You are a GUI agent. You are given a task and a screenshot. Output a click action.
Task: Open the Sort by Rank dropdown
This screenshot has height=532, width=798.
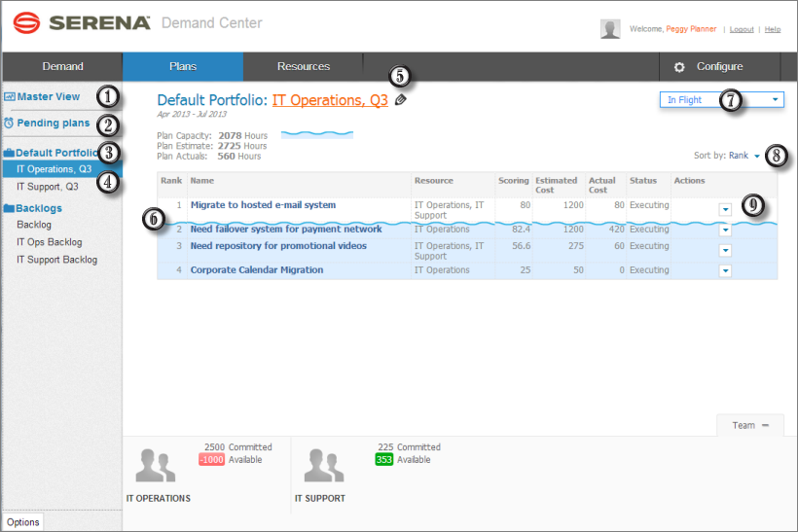[x=755, y=156]
